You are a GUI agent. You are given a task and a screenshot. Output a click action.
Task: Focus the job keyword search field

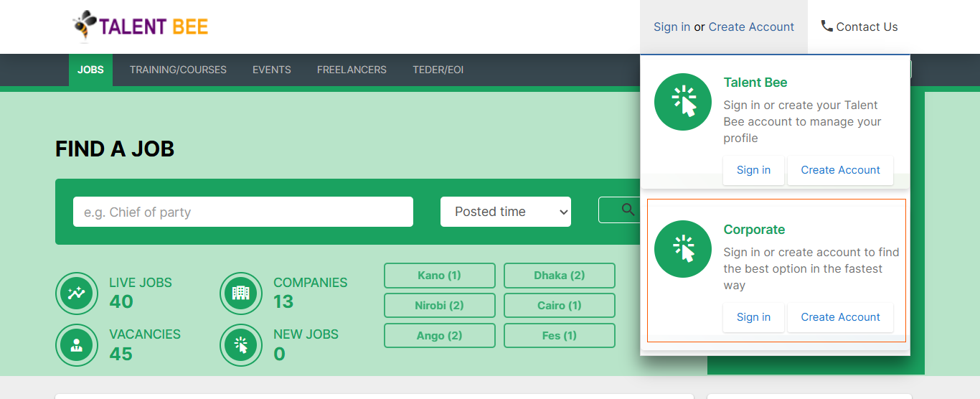pyautogui.click(x=243, y=212)
